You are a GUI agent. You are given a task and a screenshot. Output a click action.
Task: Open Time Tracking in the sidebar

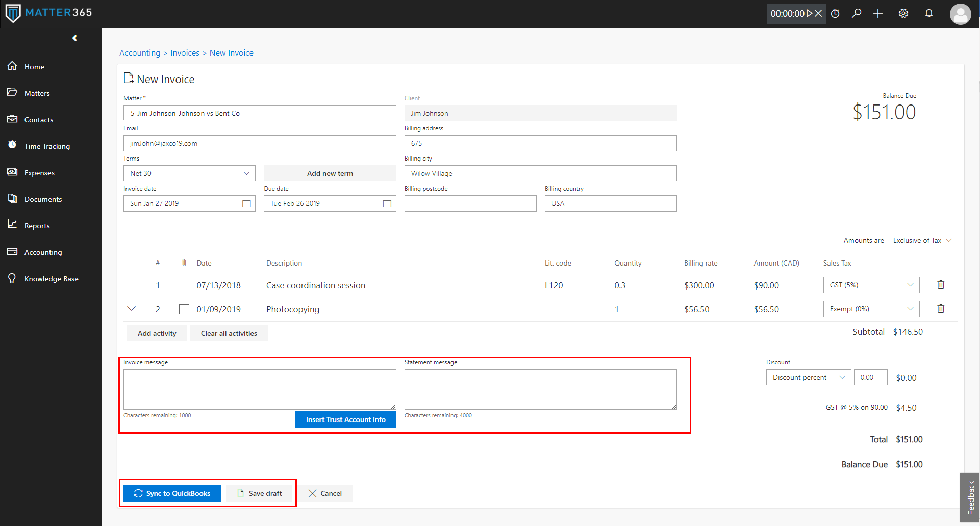click(x=47, y=146)
